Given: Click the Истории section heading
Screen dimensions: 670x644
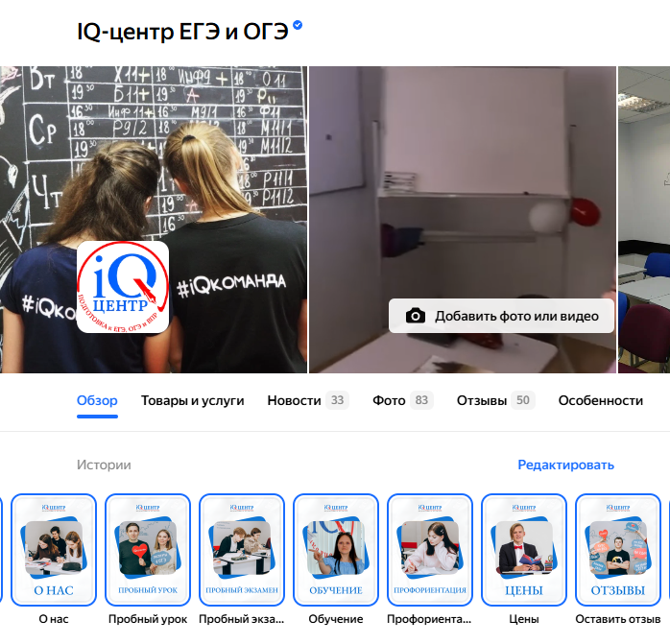Looking at the screenshot, I should coord(104,465).
